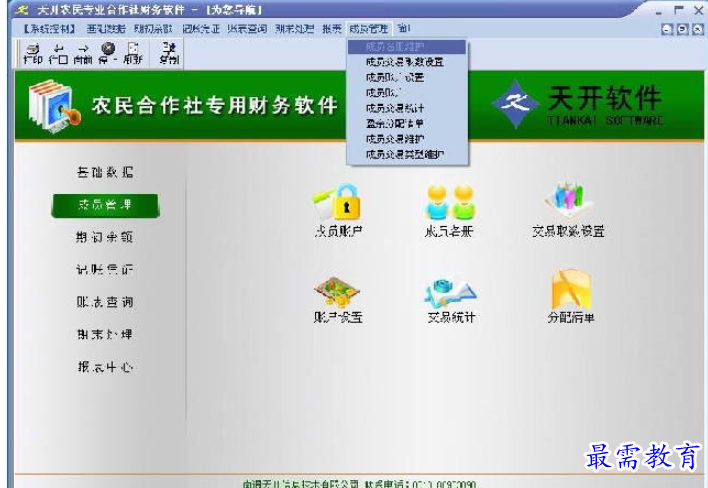Open the 成员账户 padlock icon
This screenshot has width=708, height=488.
tap(338, 210)
